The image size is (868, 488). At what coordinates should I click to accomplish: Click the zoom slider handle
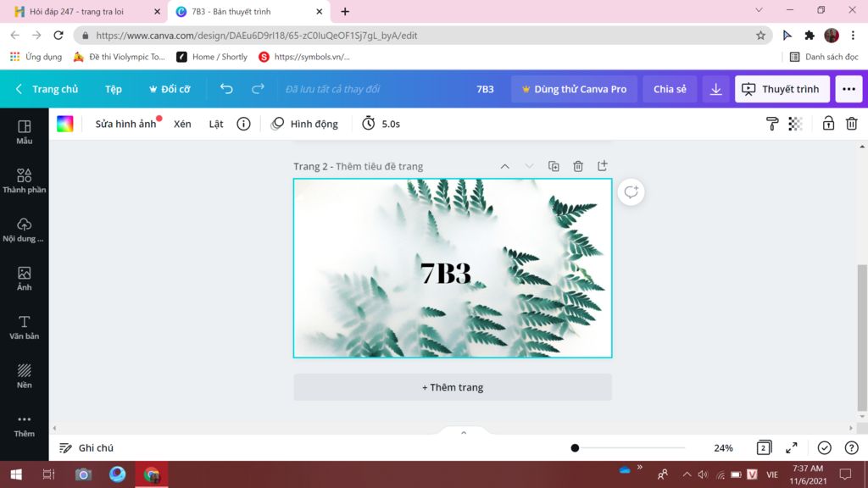tap(575, 447)
